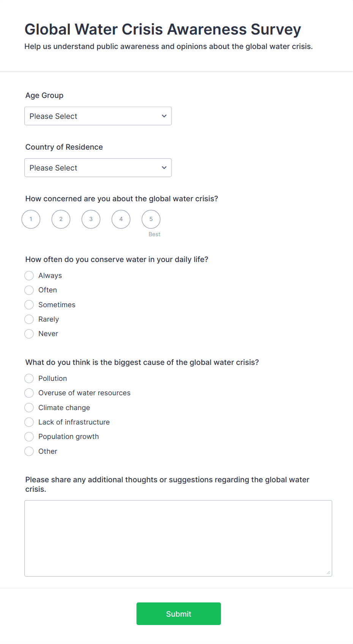Select Rarely for conserving water
This screenshot has height=644, width=353.
tap(29, 319)
